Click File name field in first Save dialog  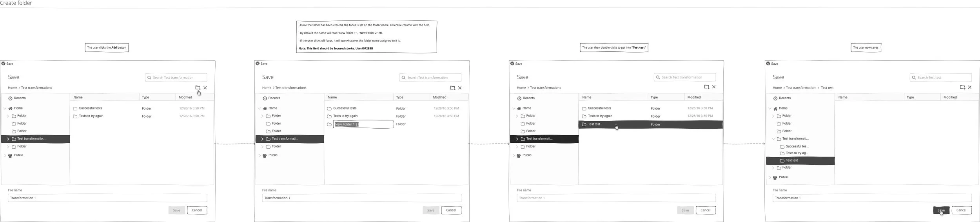(107, 198)
